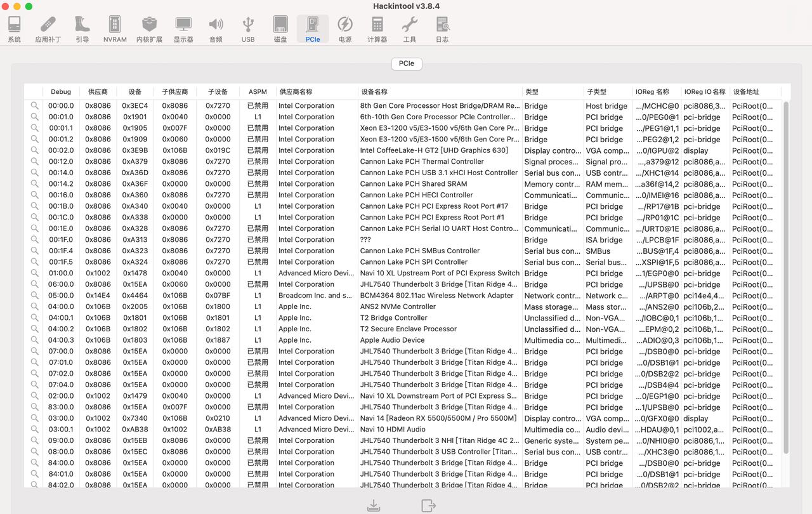
Task: Click magnifier icon for row 83:00.0
Action: pos(34,407)
